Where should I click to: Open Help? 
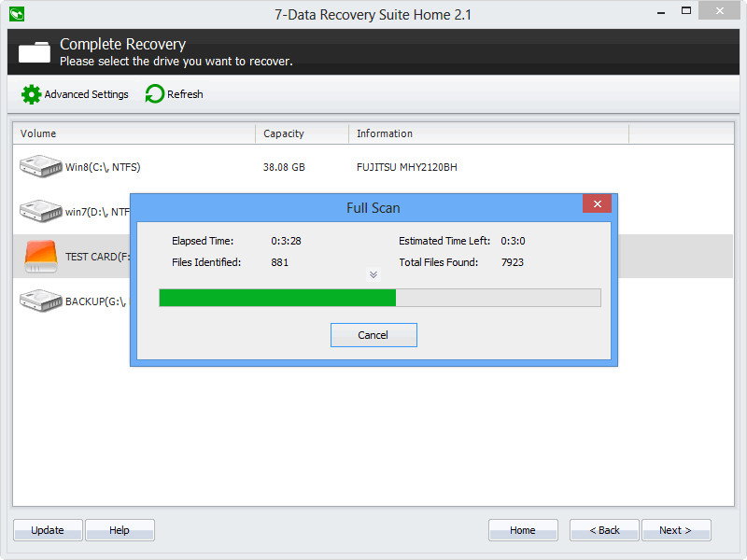120,530
